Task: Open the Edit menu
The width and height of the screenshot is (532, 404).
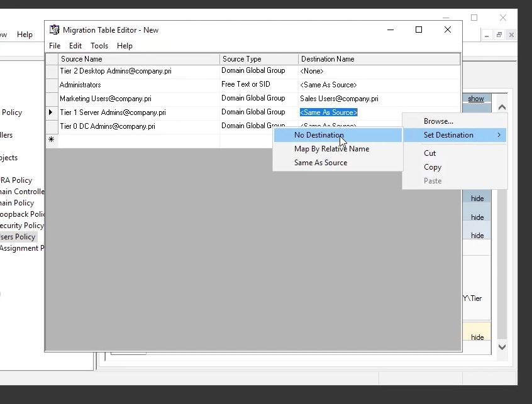Action: point(75,46)
